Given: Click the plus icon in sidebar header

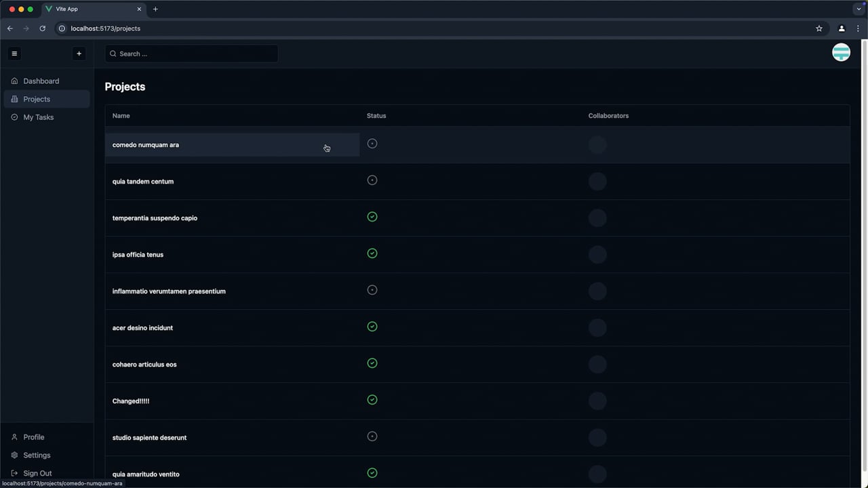Looking at the screenshot, I should point(79,54).
